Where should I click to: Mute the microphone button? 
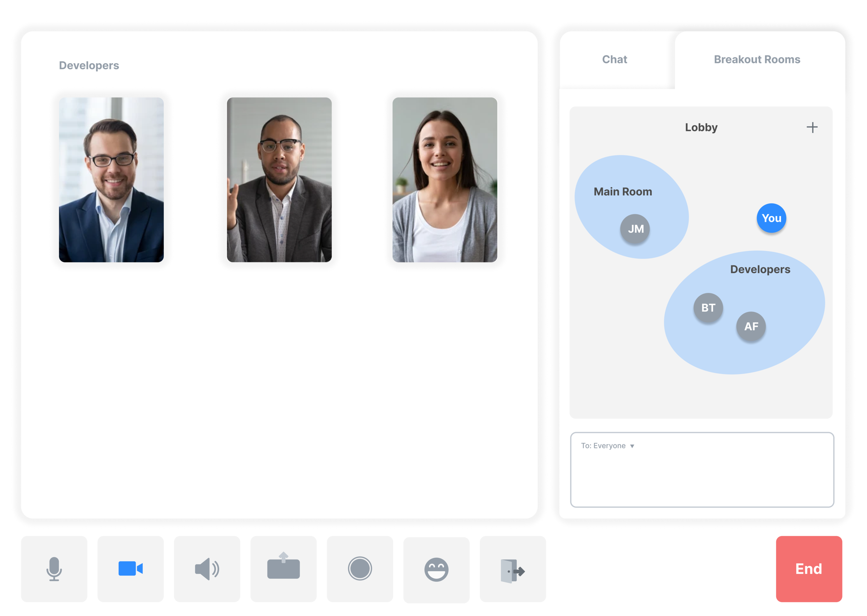click(x=54, y=569)
